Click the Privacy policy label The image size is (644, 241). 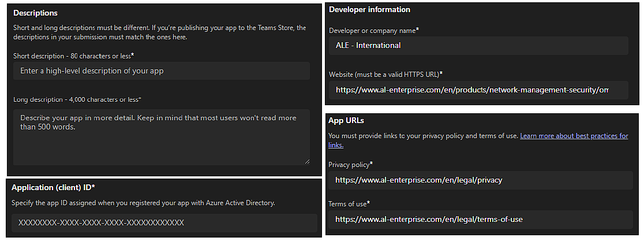[350, 165]
